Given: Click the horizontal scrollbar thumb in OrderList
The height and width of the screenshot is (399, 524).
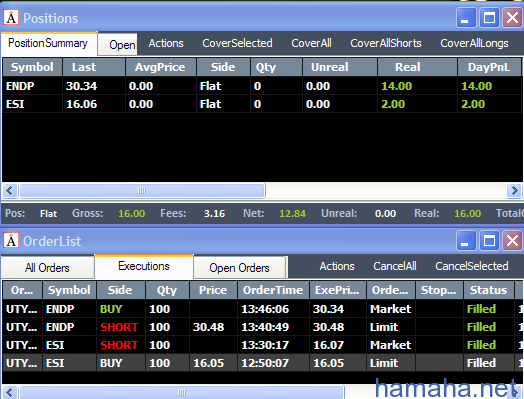Looking at the screenshot, I should [x=182, y=392].
